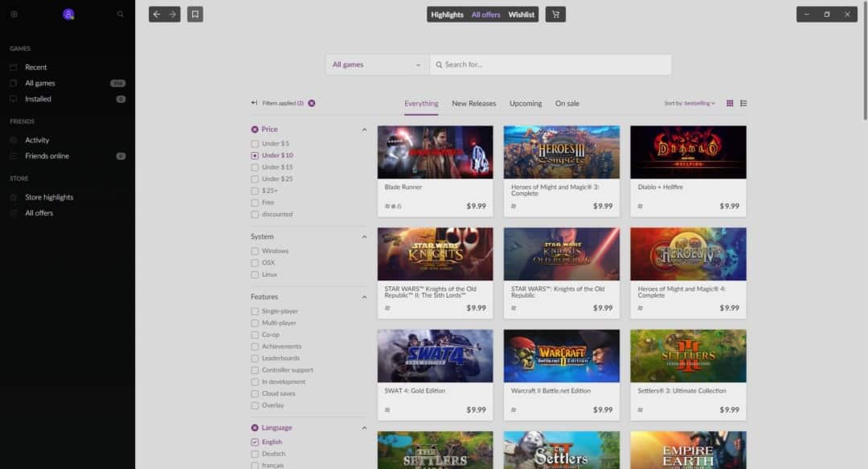
Task: Open Wishlist in the top navigation
Action: [521, 14]
